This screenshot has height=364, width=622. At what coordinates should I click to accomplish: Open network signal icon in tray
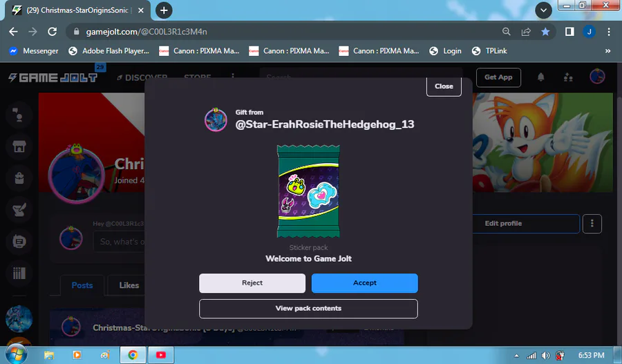point(531,356)
